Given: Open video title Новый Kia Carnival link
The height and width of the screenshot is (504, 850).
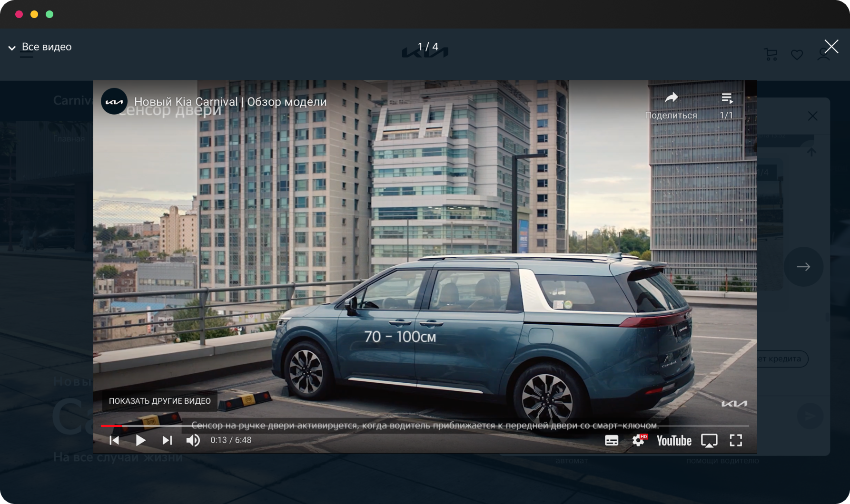Looking at the screenshot, I should (230, 102).
